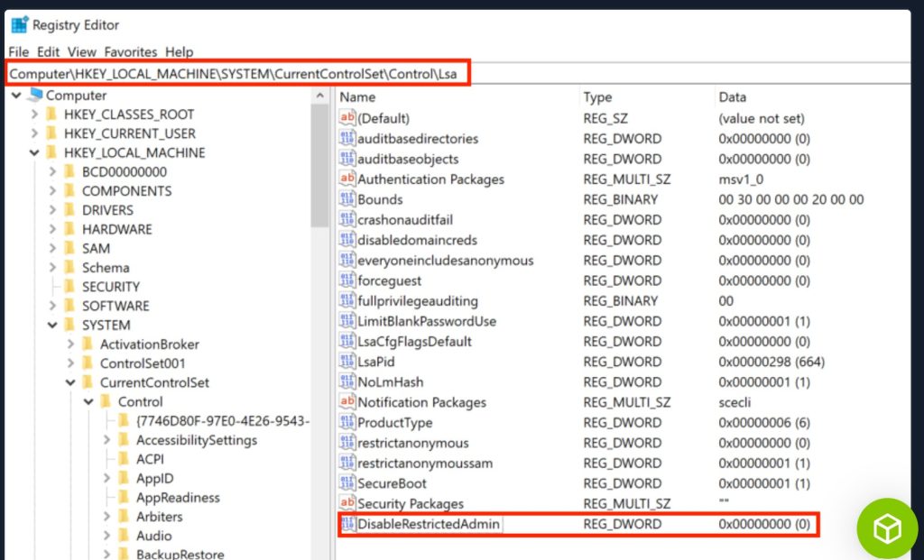Click the disabledomaincreds DWORD icon
The image size is (924, 560).
347,240
